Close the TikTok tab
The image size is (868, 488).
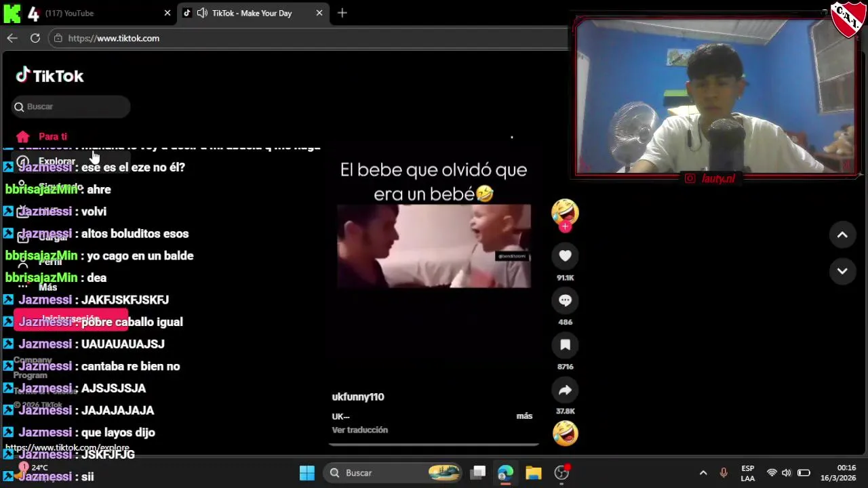click(319, 13)
